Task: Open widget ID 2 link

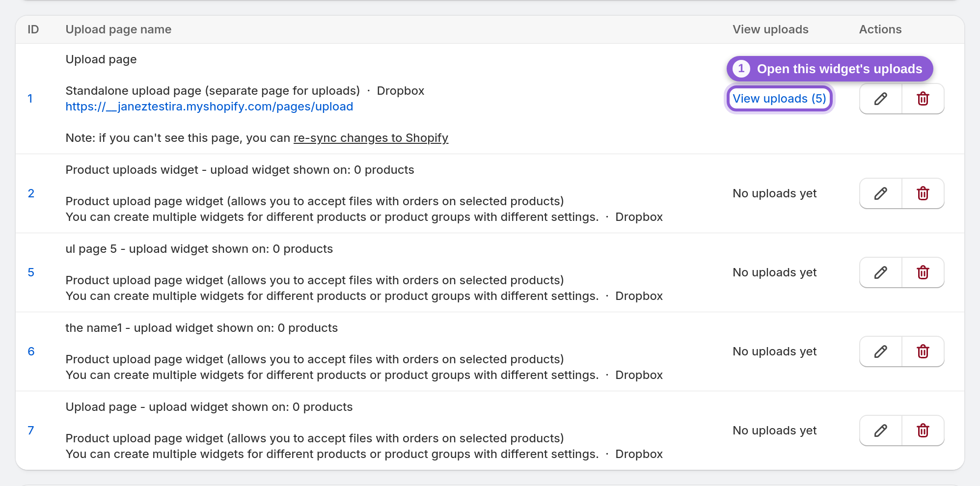Action: (31, 193)
